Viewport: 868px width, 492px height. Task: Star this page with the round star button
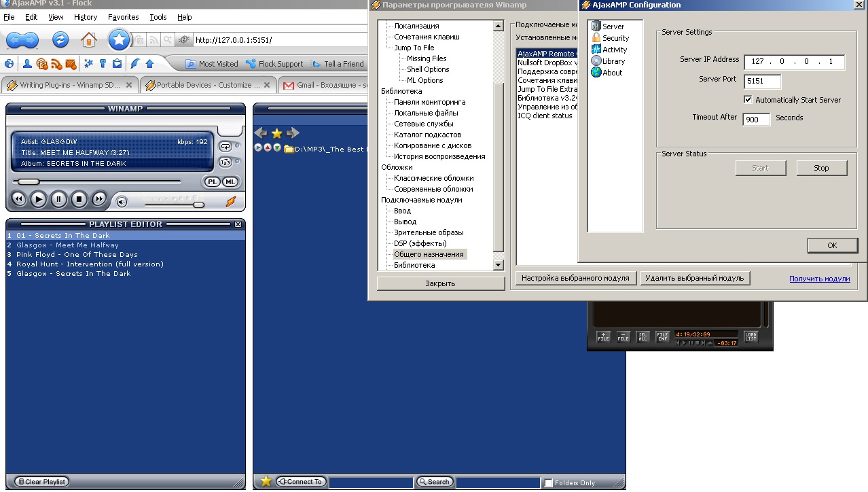(120, 40)
